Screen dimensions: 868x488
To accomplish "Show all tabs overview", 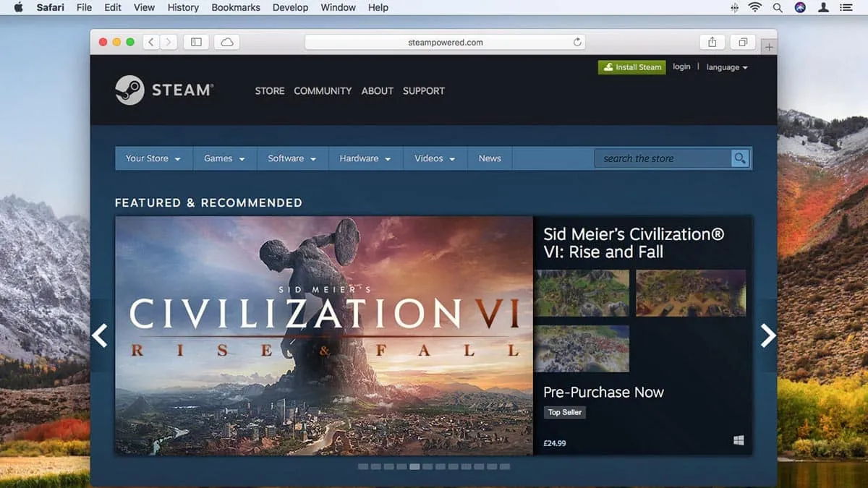I will point(743,42).
